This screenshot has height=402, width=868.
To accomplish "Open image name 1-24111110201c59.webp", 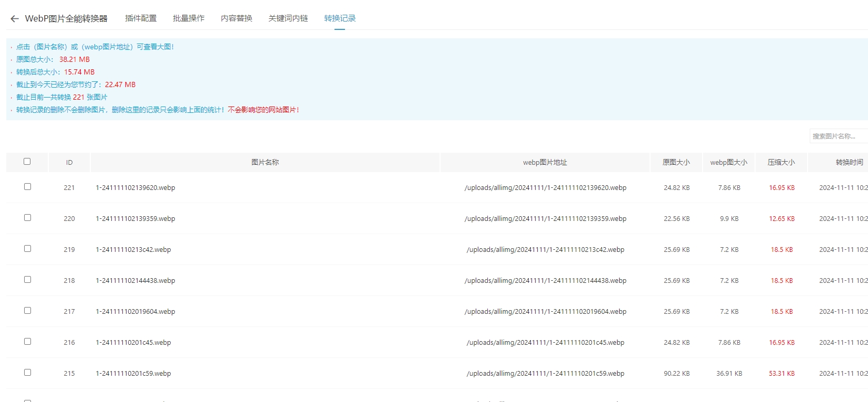I will pyautogui.click(x=133, y=374).
